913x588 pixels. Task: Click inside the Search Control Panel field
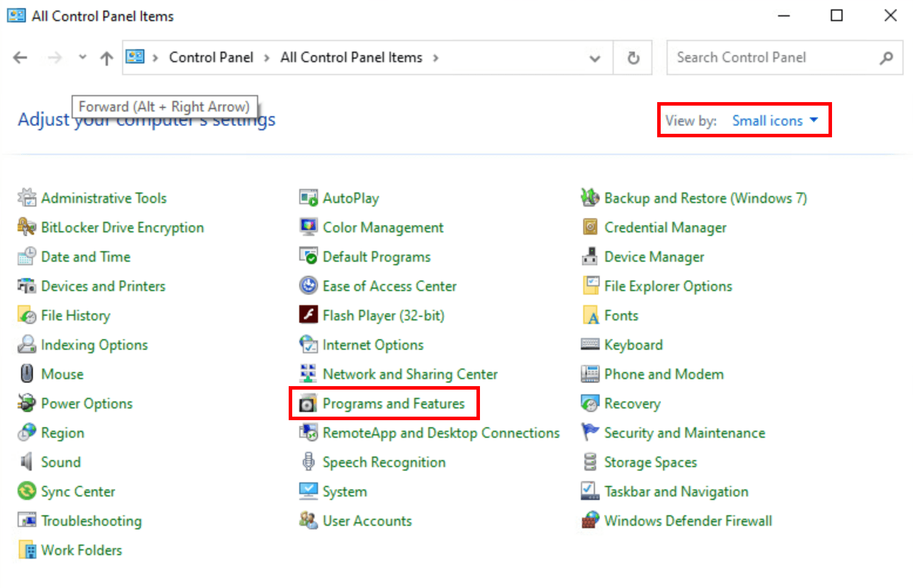763,58
